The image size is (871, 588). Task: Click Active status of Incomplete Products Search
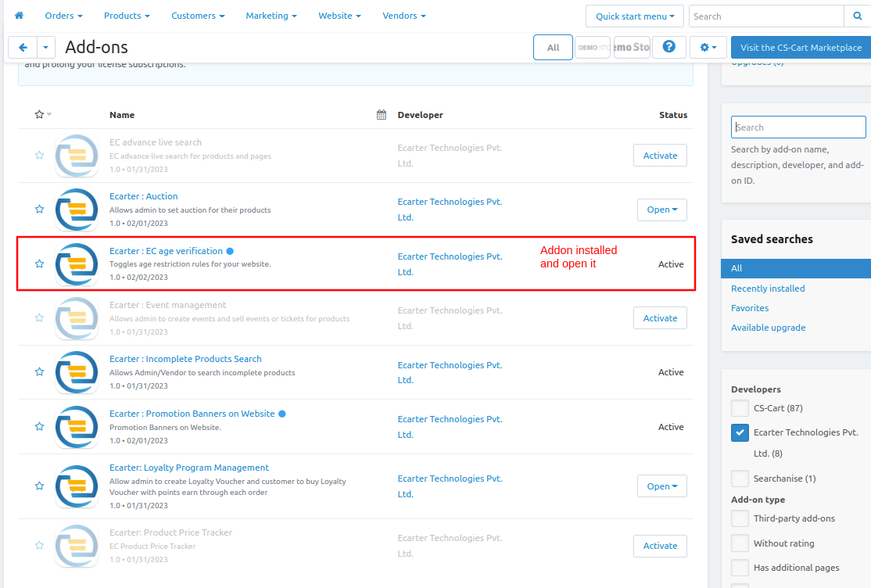pos(671,372)
